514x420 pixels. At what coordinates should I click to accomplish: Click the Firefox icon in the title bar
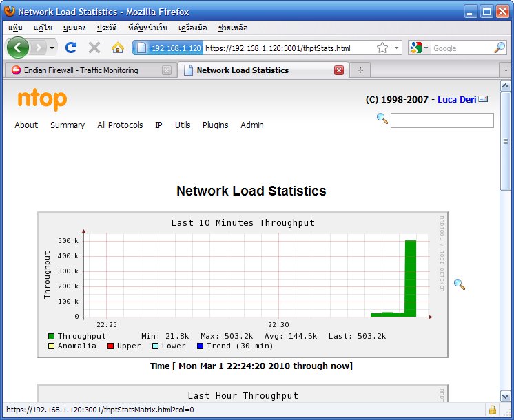pos(10,11)
